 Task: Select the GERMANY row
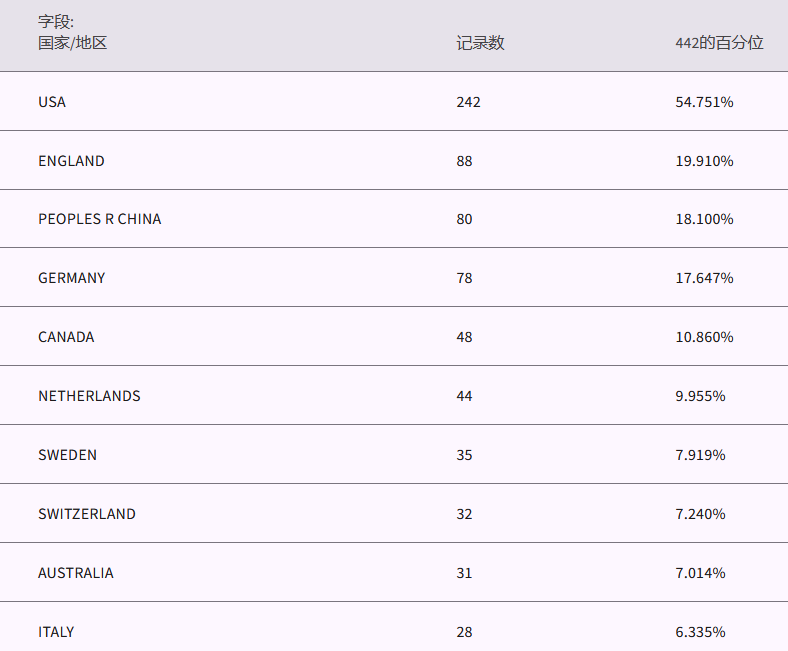(71, 278)
